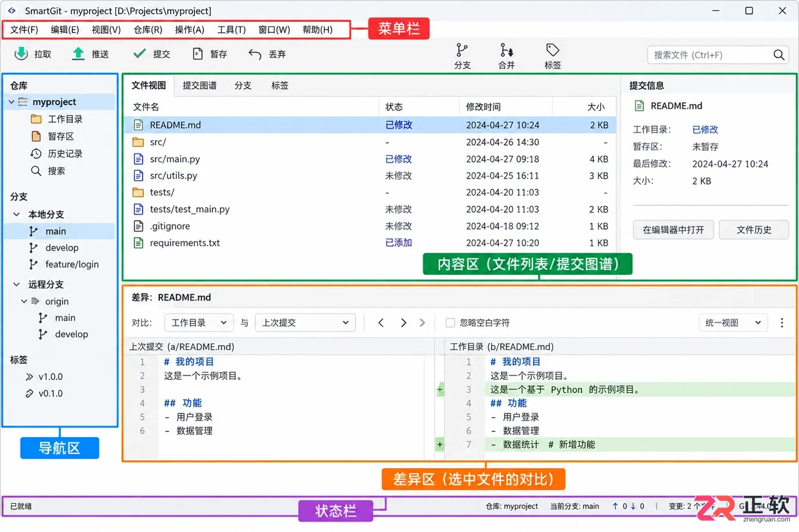Select tests/test_main.py in the file list
Image resolution: width=799 pixels, height=532 pixels.
pos(370,209)
